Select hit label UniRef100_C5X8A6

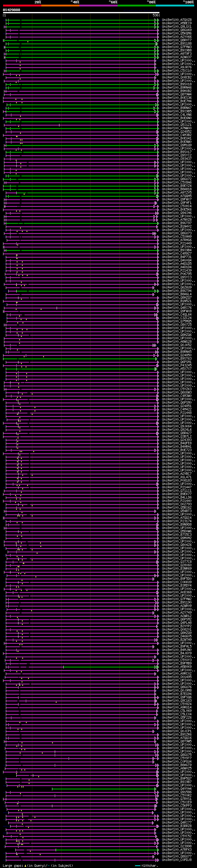pos(177,183)
